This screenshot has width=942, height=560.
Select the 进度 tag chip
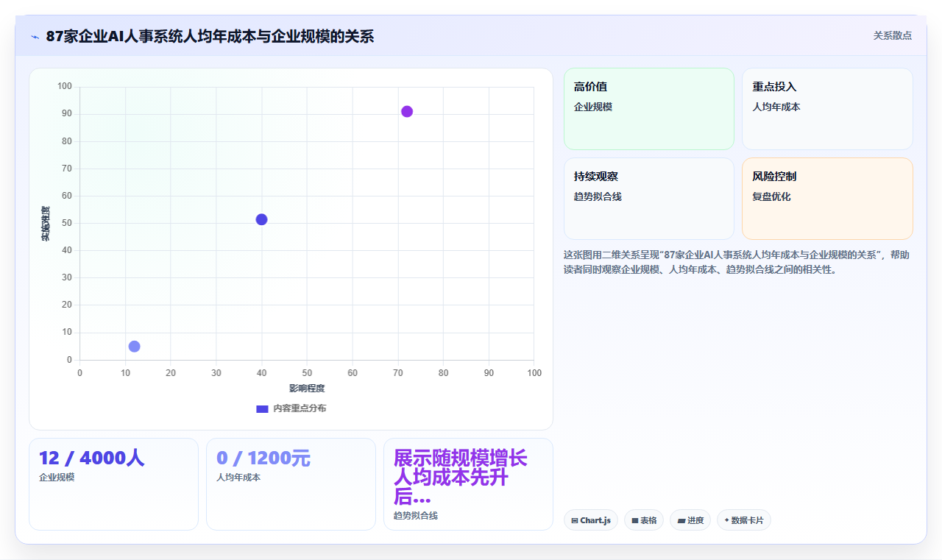(690, 520)
